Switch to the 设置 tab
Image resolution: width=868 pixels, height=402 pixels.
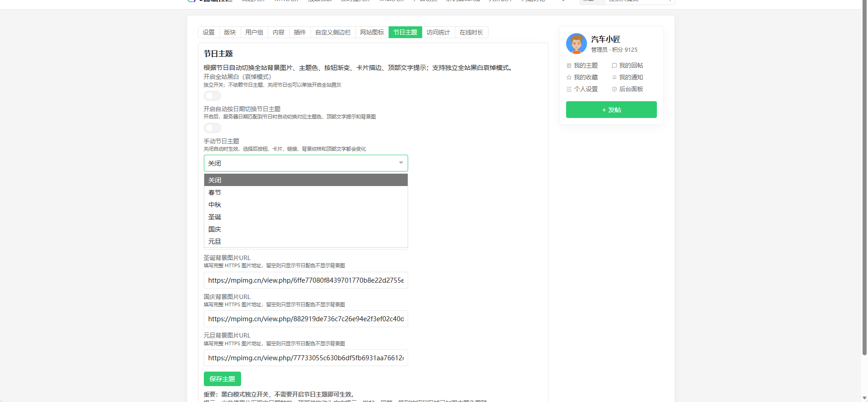pyautogui.click(x=209, y=32)
